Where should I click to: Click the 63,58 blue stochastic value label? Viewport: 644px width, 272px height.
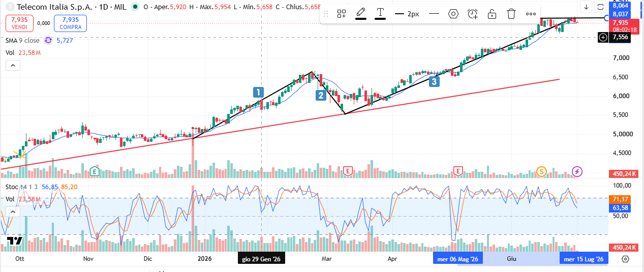[x=620, y=207]
